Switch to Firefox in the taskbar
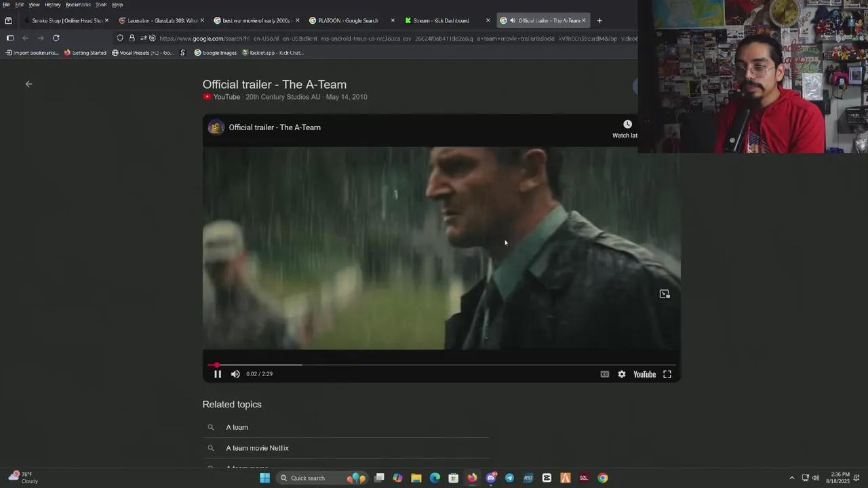 point(472,478)
